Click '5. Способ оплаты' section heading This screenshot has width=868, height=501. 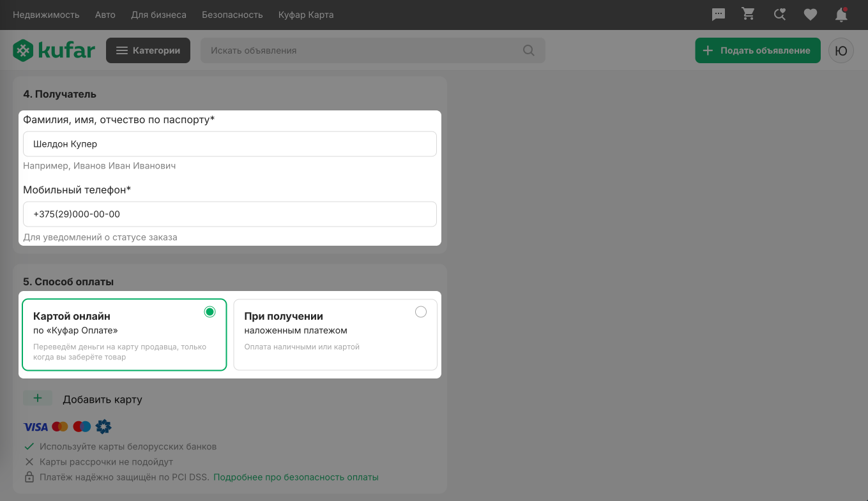pyautogui.click(x=68, y=281)
